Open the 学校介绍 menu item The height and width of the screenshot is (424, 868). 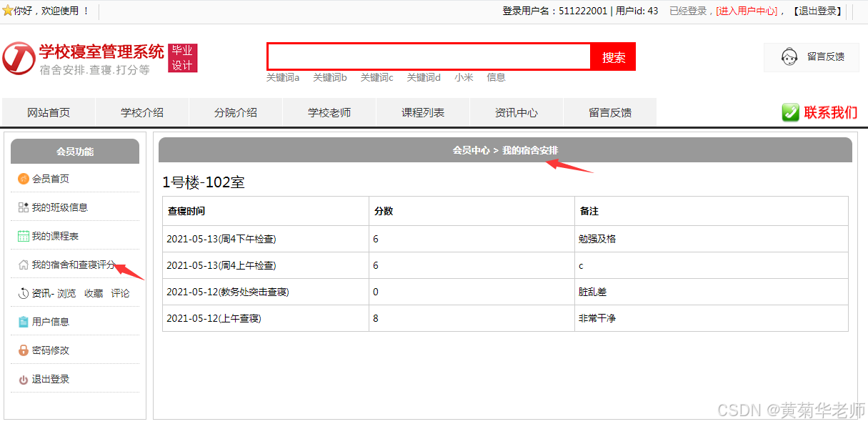pos(142,112)
